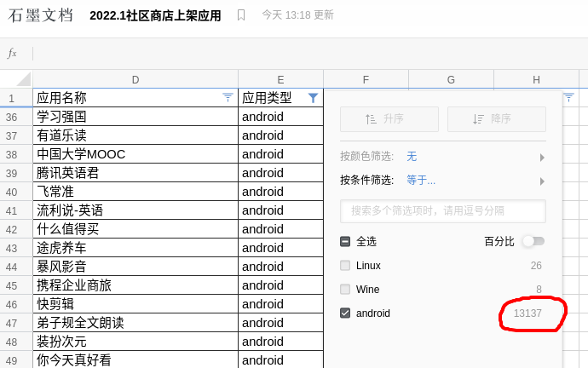Select cell 腾讯英语君

pos(135,173)
